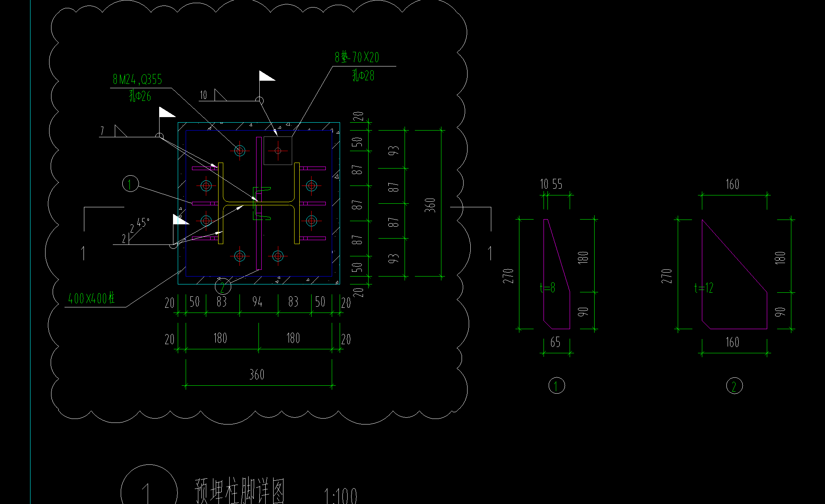
Task: Select the square washer plate outline on base plate
Action: [x=278, y=150]
